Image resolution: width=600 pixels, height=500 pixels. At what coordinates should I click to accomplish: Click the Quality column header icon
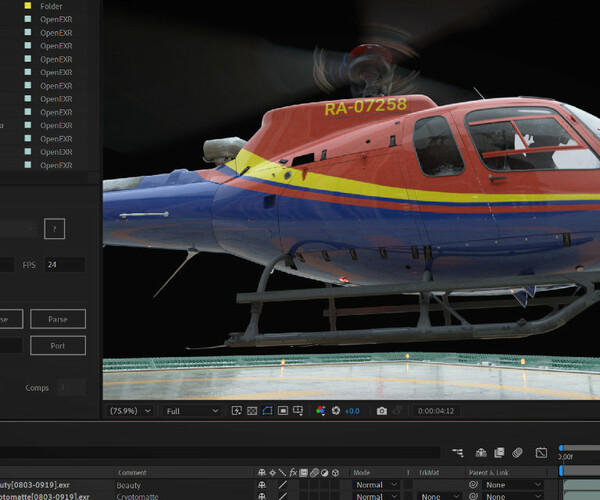click(282, 473)
